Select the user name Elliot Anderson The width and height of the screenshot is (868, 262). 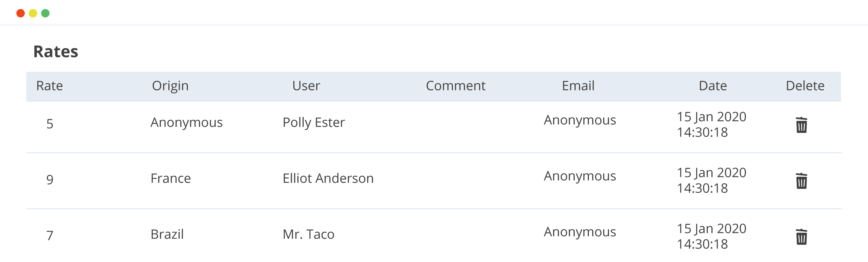coord(328,178)
